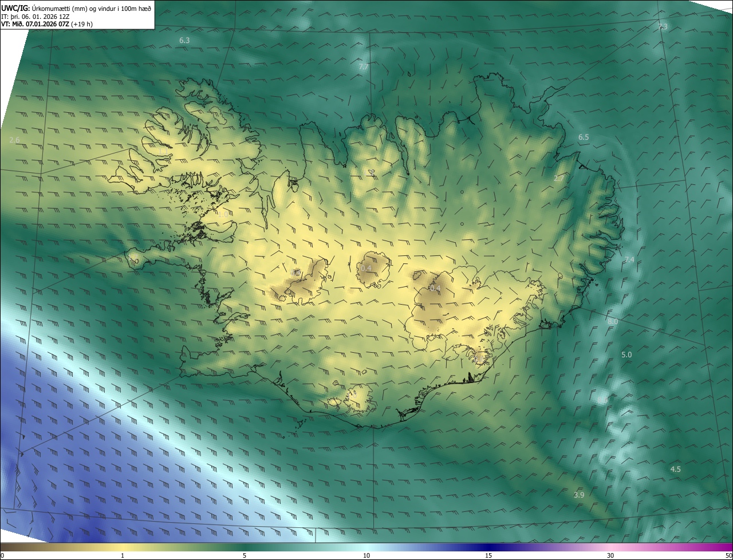Click the 5.0 value on the map
This screenshot has height=560, width=733.
[626, 355]
